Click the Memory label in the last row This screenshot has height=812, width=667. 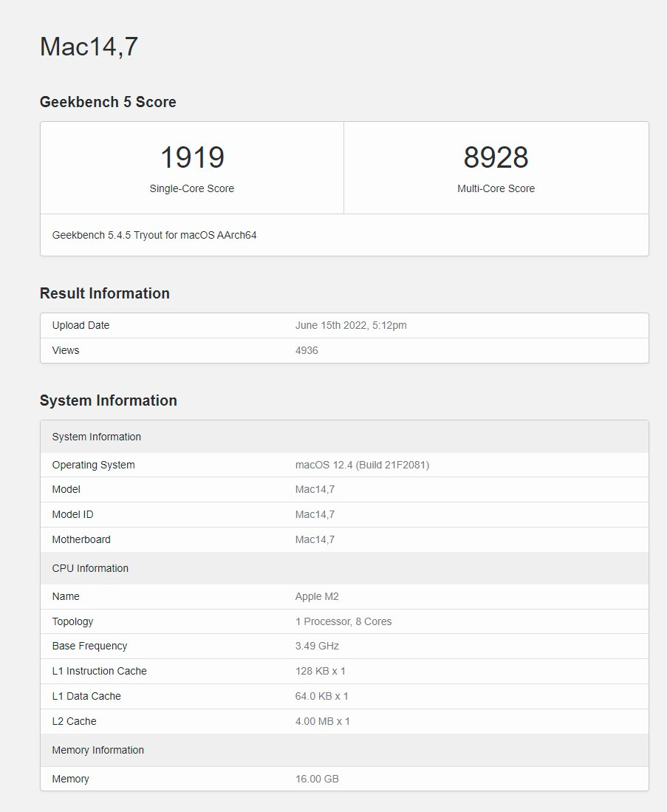click(70, 779)
